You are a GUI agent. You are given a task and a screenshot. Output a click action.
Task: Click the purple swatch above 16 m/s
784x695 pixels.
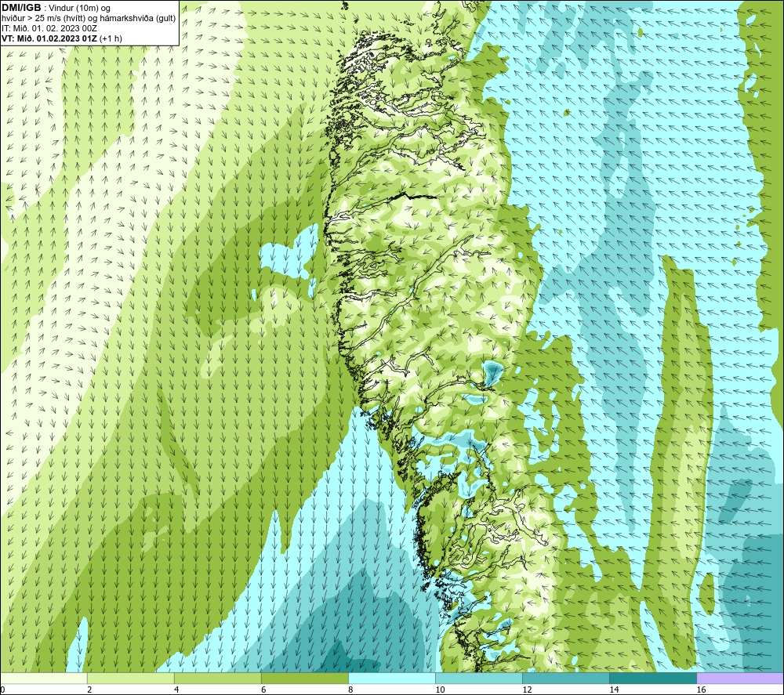[x=740, y=678]
